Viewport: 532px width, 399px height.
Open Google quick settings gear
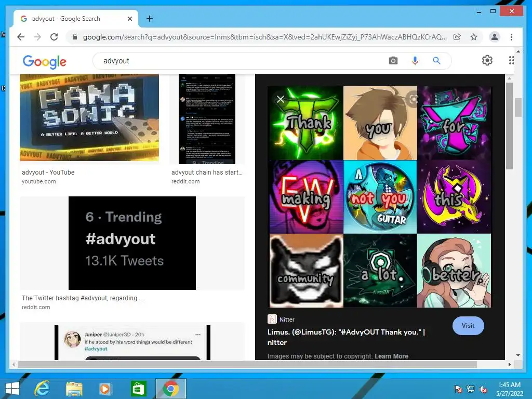pyautogui.click(x=487, y=60)
